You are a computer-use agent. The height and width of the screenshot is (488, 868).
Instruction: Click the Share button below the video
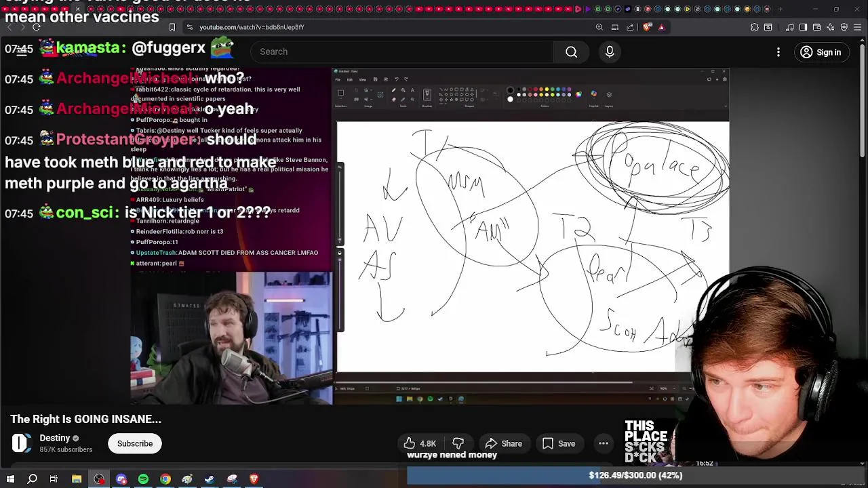pos(504,443)
